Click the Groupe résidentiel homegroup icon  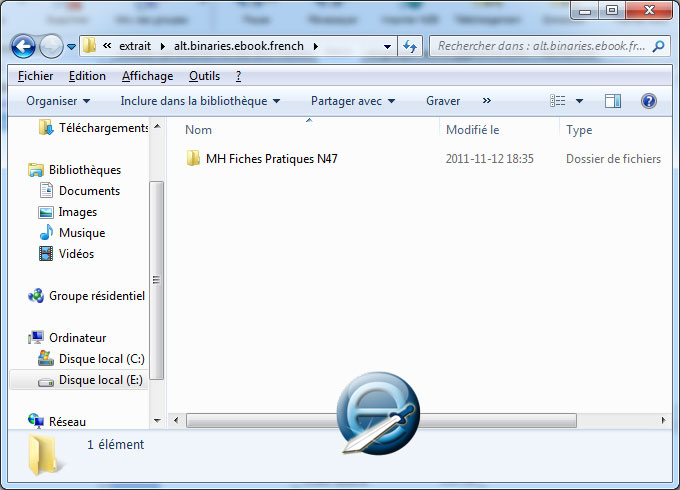pos(36,296)
